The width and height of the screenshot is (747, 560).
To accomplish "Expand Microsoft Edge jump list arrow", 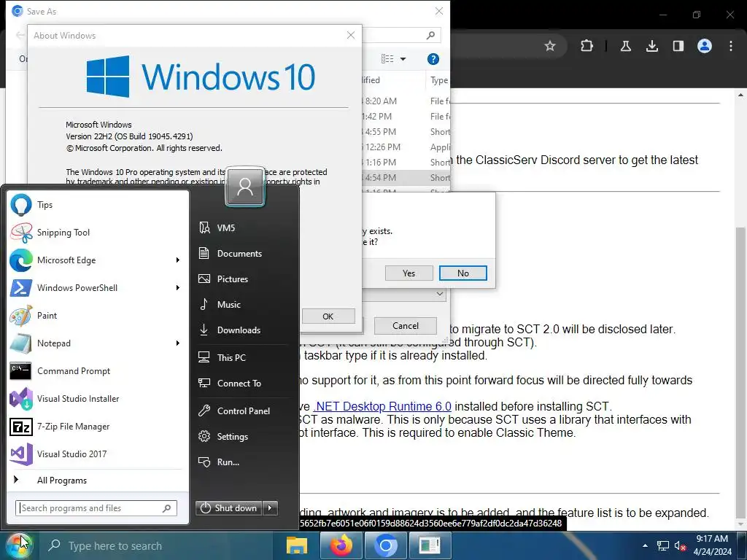I will [x=178, y=260].
